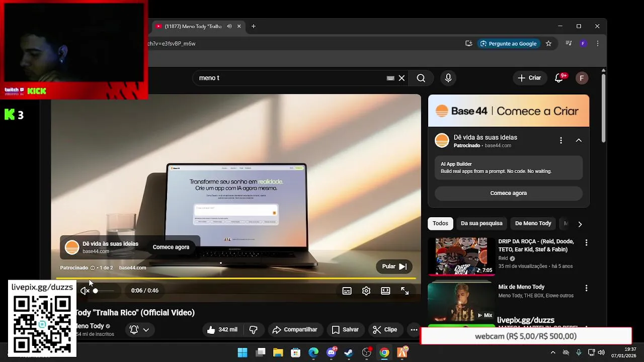The width and height of the screenshot is (644, 362).
Task: Skip the ad with Pular button
Action: pyautogui.click(x=394, y=266)
